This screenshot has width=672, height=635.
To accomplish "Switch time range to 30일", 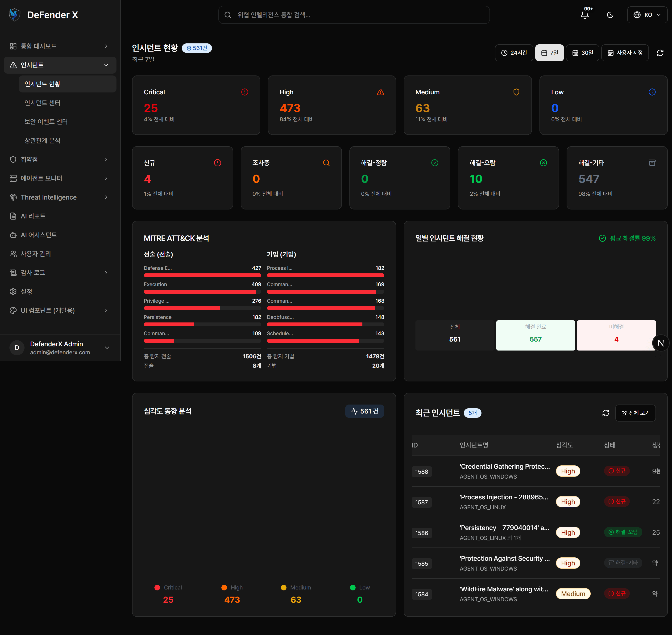I will point(582,53).
